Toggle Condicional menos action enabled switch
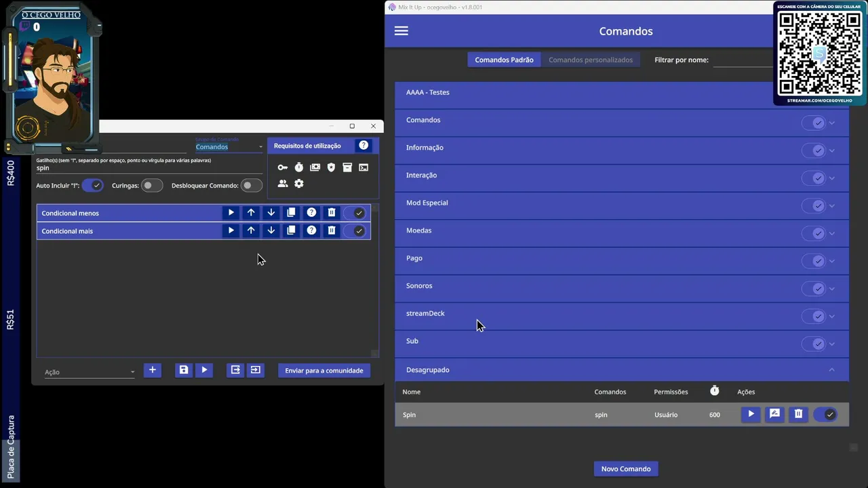This screenshot has width=868, height=488. pyautogui.click(x=355, y=213)
